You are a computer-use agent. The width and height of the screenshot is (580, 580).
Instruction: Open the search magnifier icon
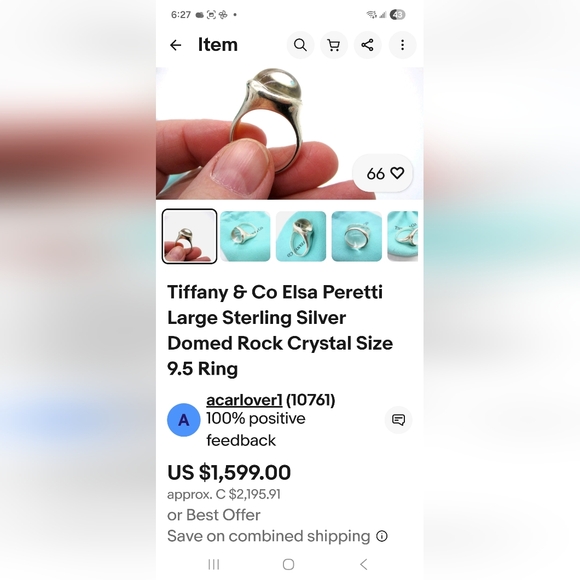[x=300, y=45]
